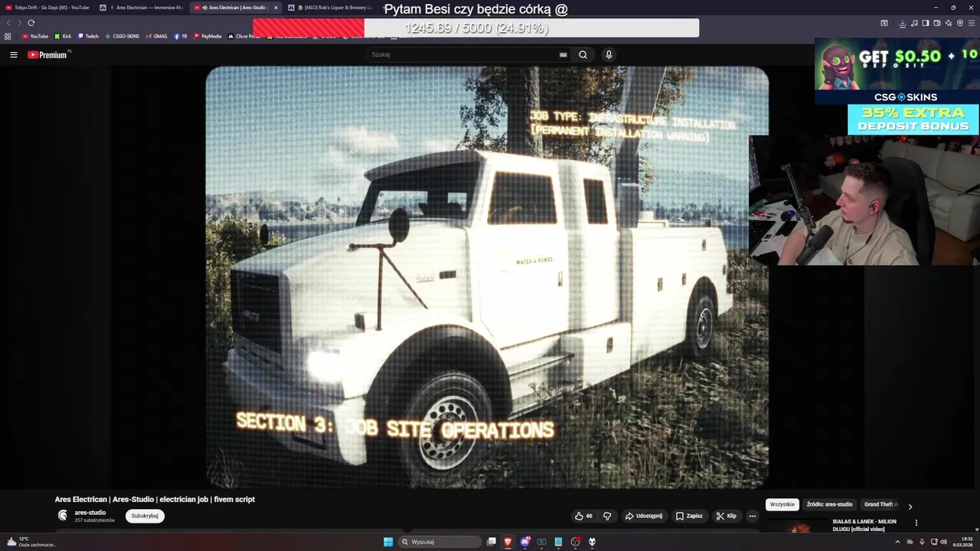980x551 pixels.
Task: Open Brave browser icon in taskbar
Action: tap(508, 542)
